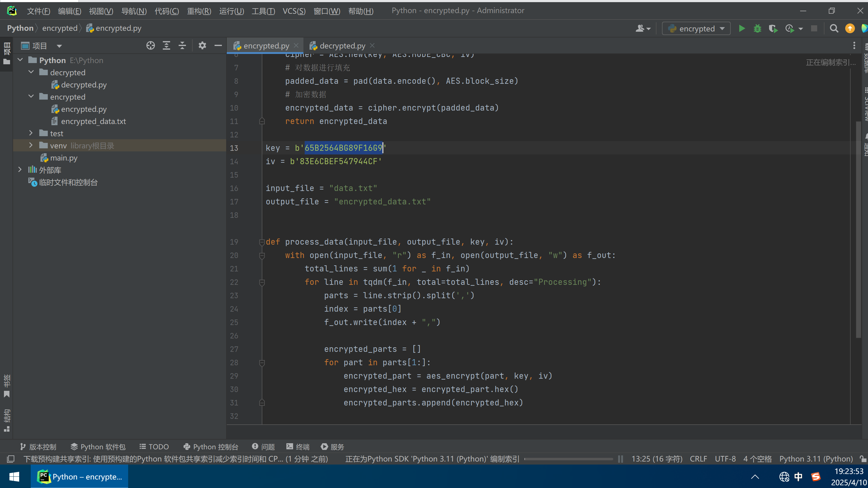
Task: Switch to decrypted.py tab
Action: [342, 45]
